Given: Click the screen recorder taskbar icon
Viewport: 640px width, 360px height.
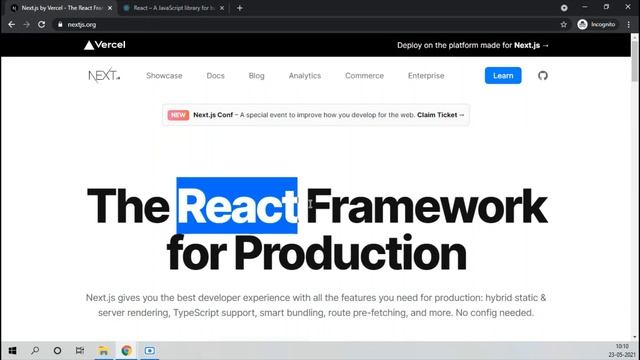Looking at the screenshot, I should click(x=149, y=350).
